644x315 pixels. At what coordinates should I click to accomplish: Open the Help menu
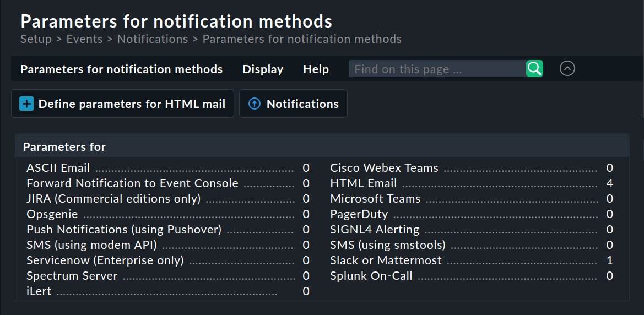[x=316, y=69]
